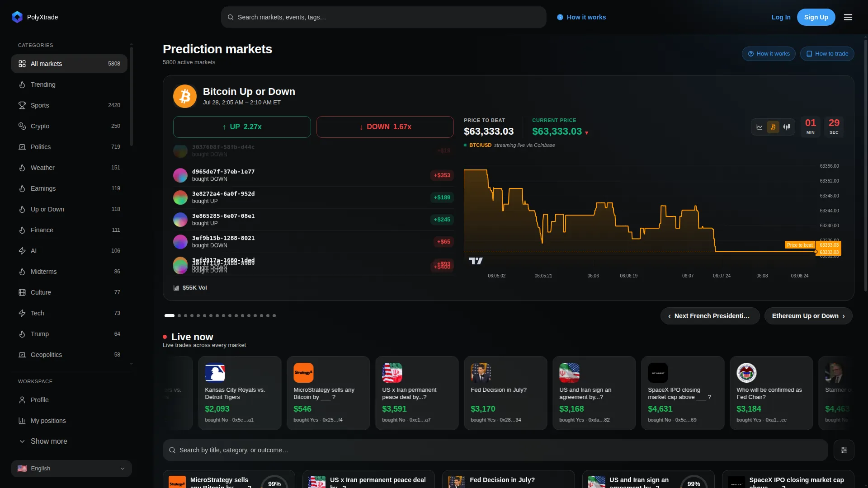Click the My positions chart icon
Viewport: 868px width, 488px height.
pyautogui.click(x=22, y=421)
